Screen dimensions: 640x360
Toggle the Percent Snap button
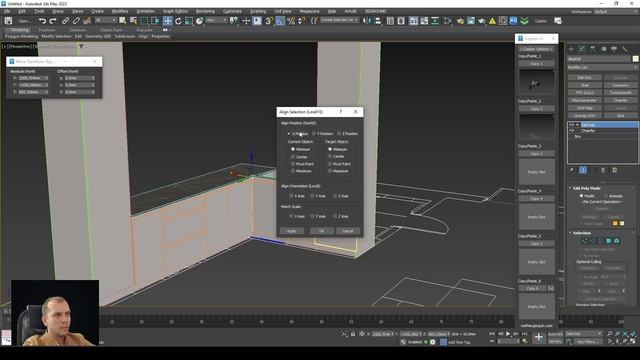[x=291, y=20]
